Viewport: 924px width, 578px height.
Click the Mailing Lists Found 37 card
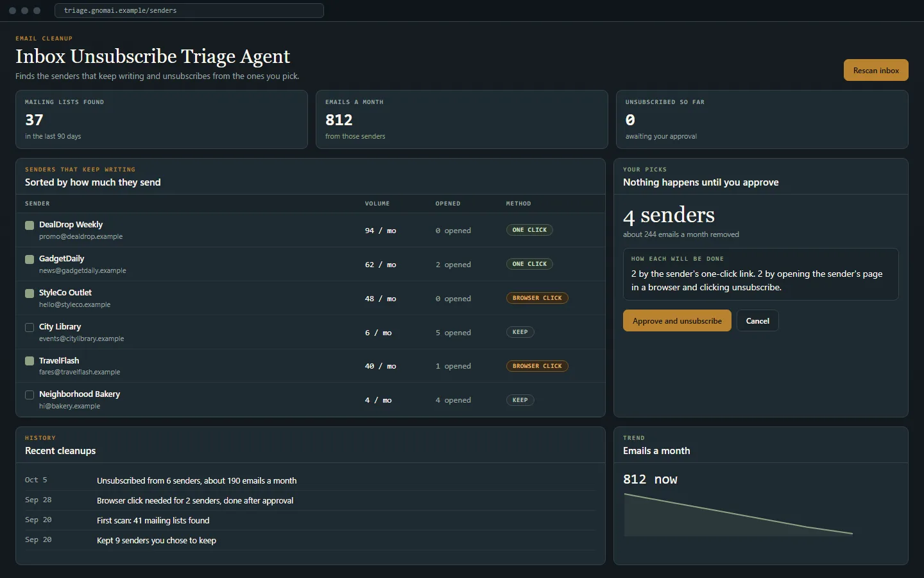[x=162, y=119]
